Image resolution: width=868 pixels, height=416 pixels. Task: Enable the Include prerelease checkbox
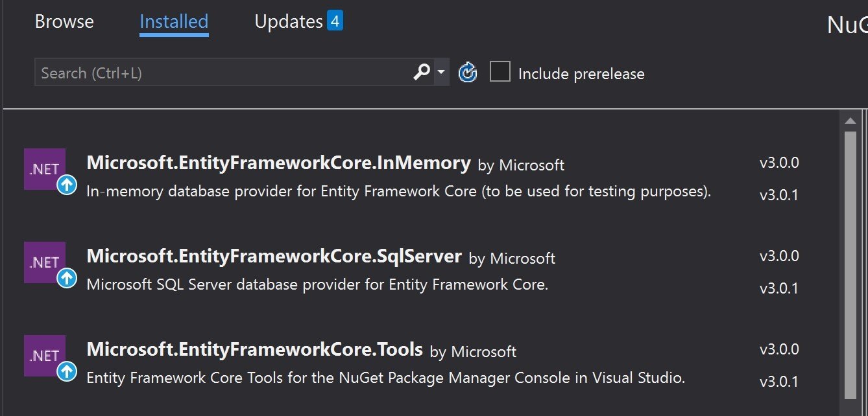coord(500,72)
